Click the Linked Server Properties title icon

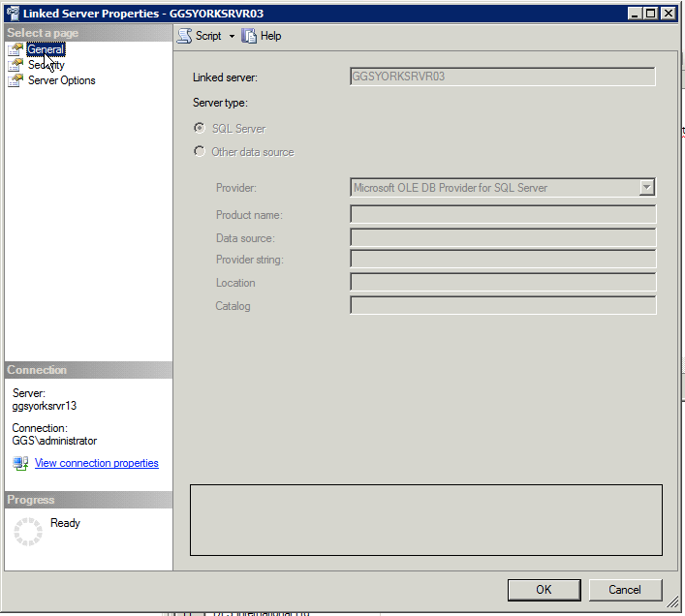(14, 14)
